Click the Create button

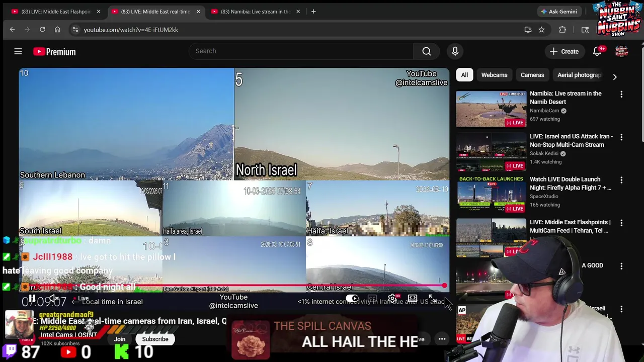pyautogui.click(x=564, y=51)
